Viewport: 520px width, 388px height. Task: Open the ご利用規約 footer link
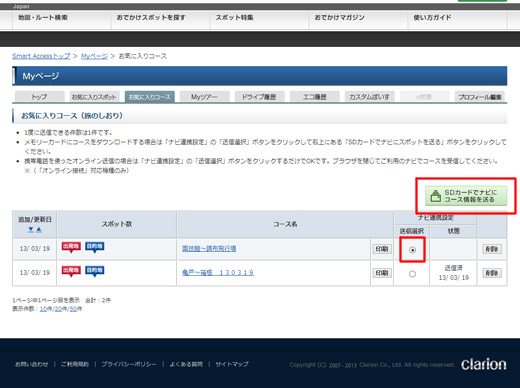[x=75, y=364]
